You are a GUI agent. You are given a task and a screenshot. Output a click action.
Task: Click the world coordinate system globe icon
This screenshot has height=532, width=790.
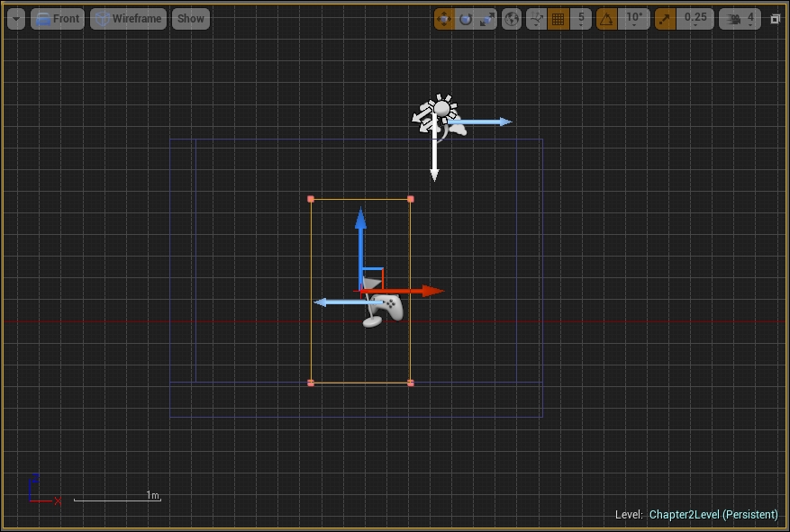pyautogui.click(x=512, y=19)
